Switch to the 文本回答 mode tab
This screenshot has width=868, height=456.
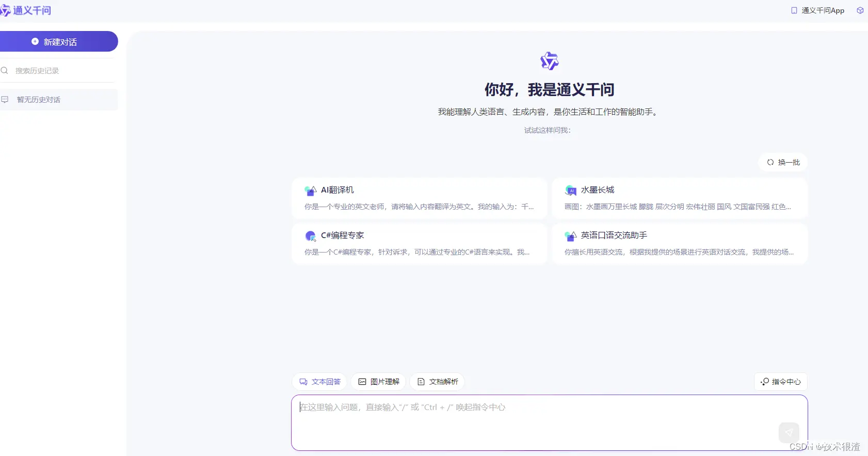[319, 382]
